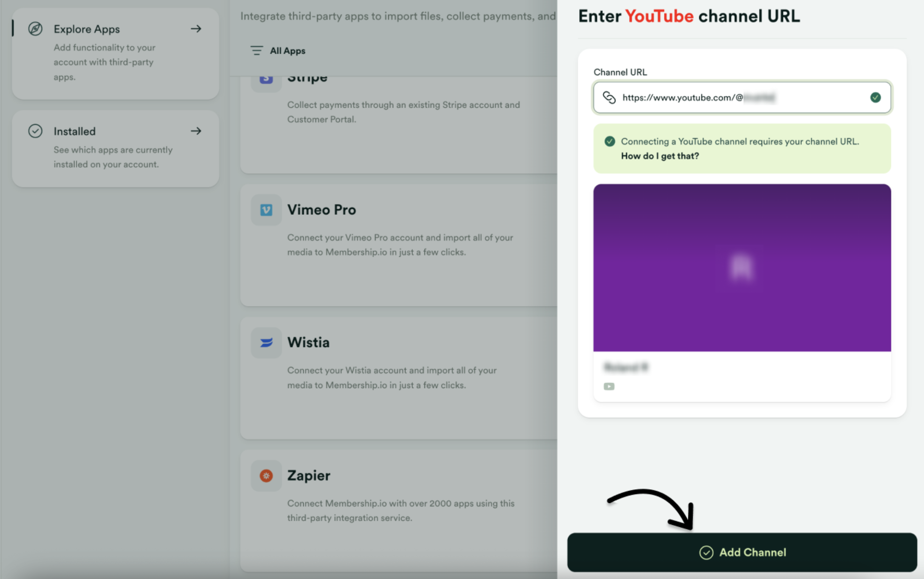Click the Zapier logo icon
The image size is (924, 579).
point(266,476)
